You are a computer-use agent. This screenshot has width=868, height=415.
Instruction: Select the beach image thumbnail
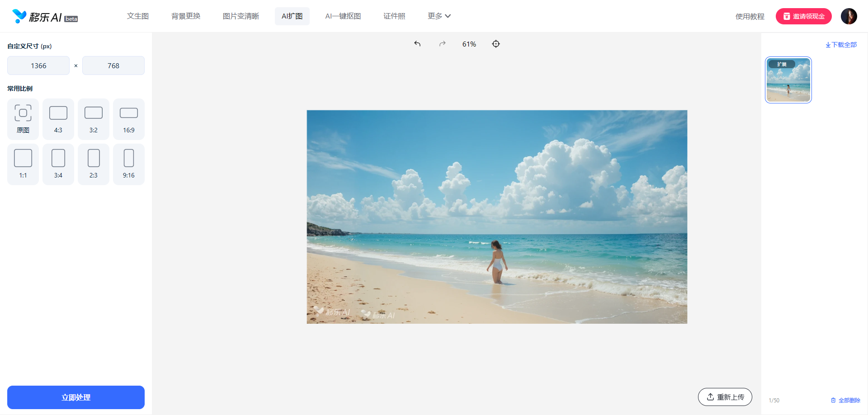click(788, 80)
